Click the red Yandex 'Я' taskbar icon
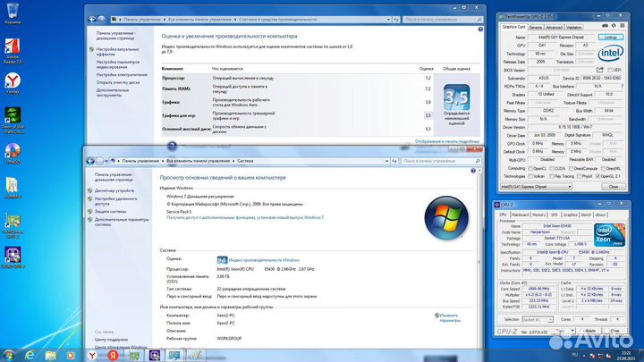644x362 pixels. click(114, 356)
